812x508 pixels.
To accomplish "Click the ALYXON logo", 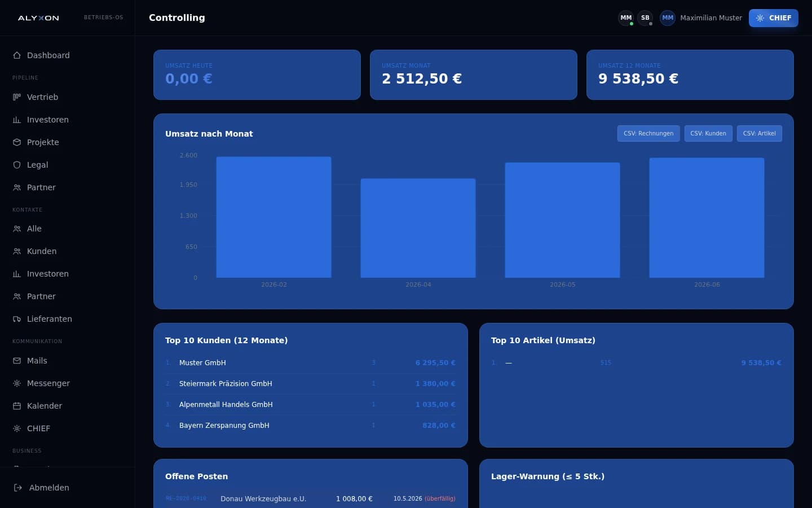I will click(x=38, y=18).
